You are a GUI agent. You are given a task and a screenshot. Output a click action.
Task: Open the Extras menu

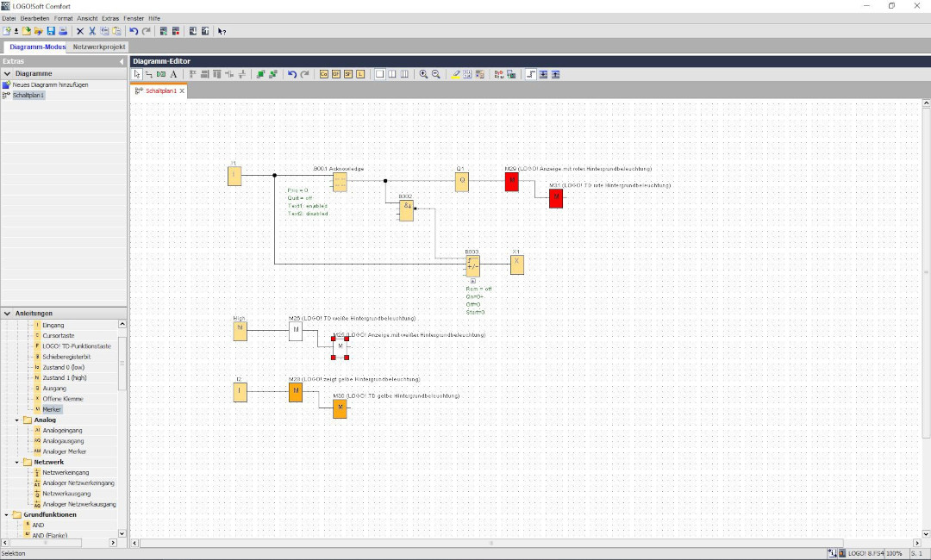[110, 18]
